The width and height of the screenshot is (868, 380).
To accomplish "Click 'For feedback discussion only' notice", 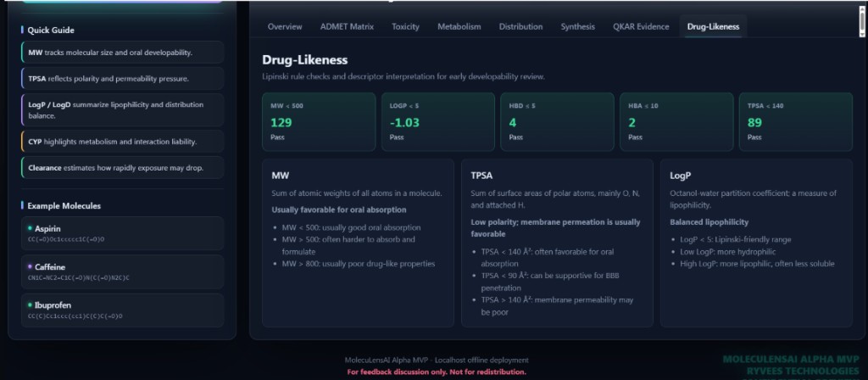I will (x=437, y=372).
